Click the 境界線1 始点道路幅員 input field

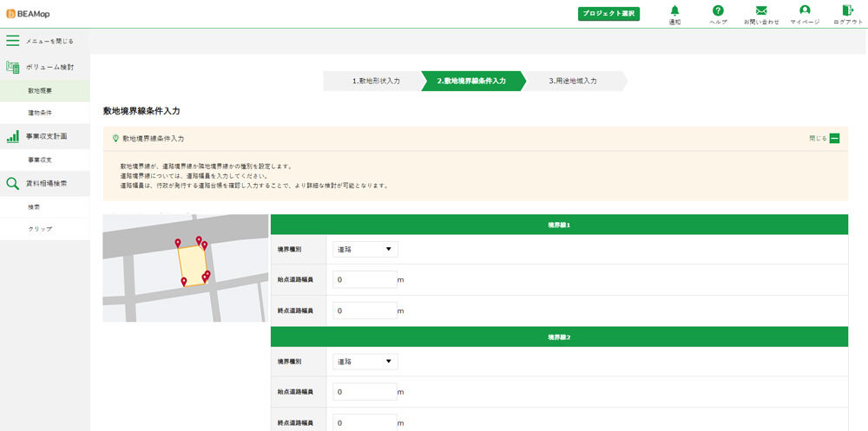pos(365,280)
